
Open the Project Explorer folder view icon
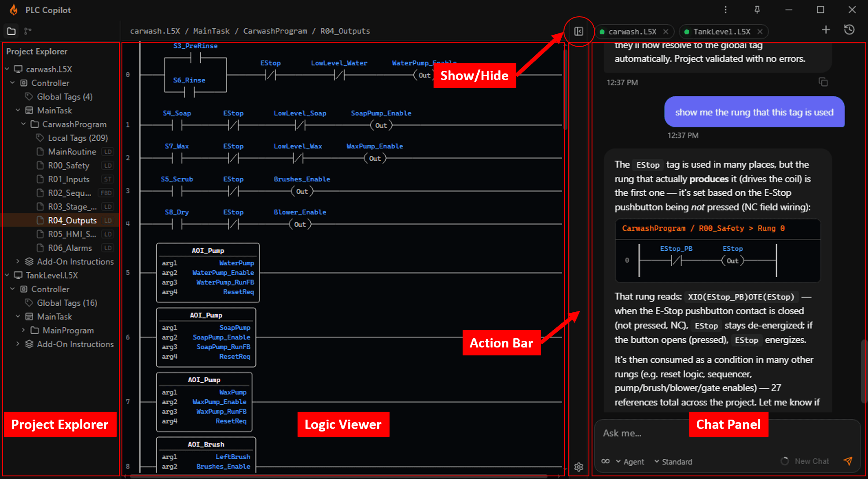pos(11,31)
